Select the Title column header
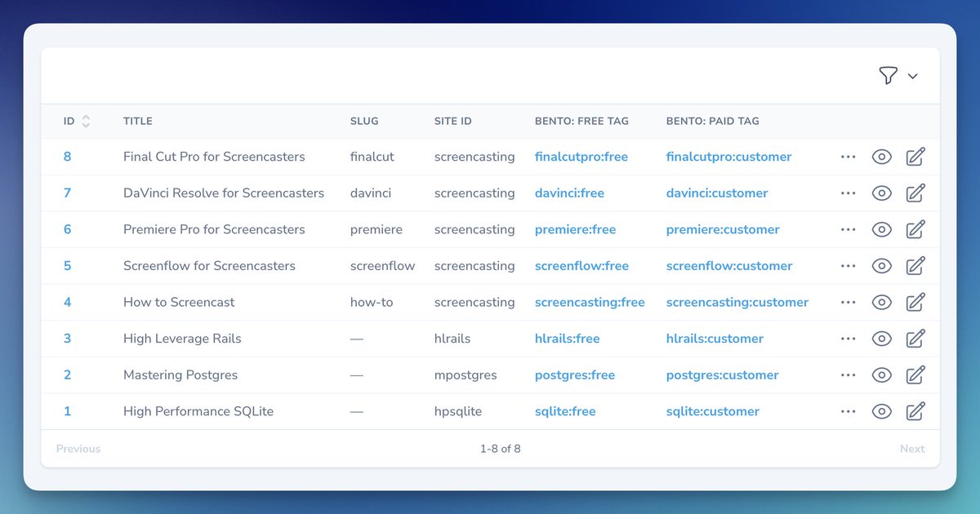This screenshot has width=980, height=514. 138,121
